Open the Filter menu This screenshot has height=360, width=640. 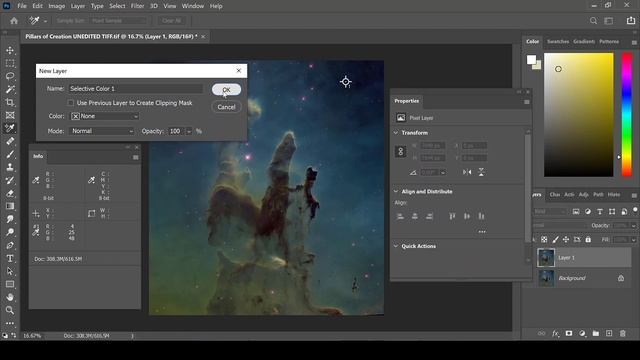pos(137,6)
